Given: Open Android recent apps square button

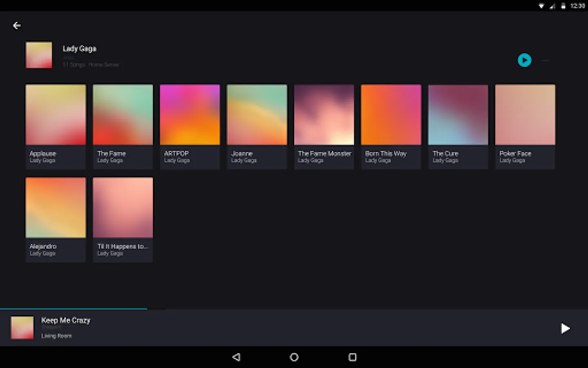Looking at the screenshot, I should 352,357.
